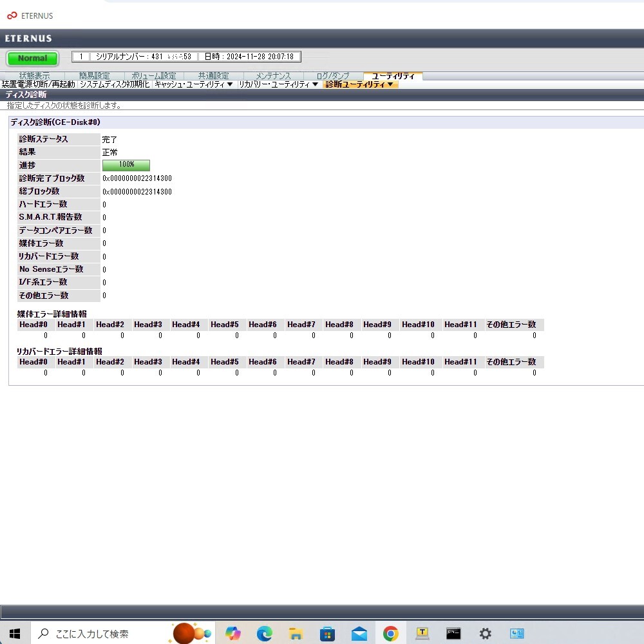Open Microsoft Copilot from taskbar
Screen dimensions: 644x644
233,634
